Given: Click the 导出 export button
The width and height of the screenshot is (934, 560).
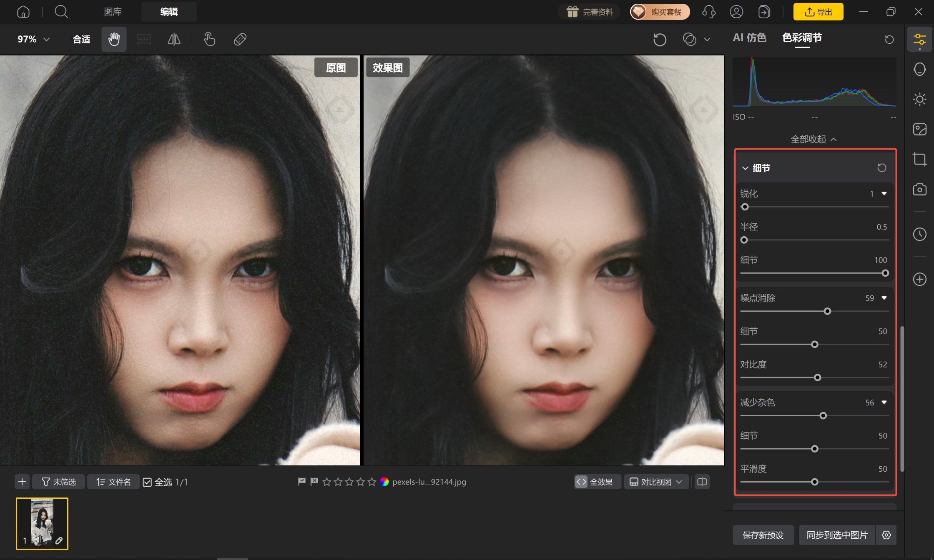Looking at the screenshot, I should [x=818, y=12].
